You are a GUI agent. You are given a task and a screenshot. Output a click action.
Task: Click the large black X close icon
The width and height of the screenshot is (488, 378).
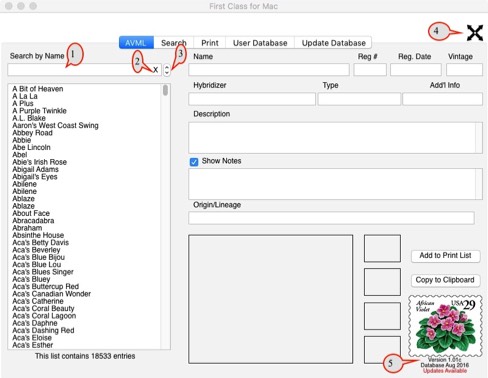[x=475, y=33]
